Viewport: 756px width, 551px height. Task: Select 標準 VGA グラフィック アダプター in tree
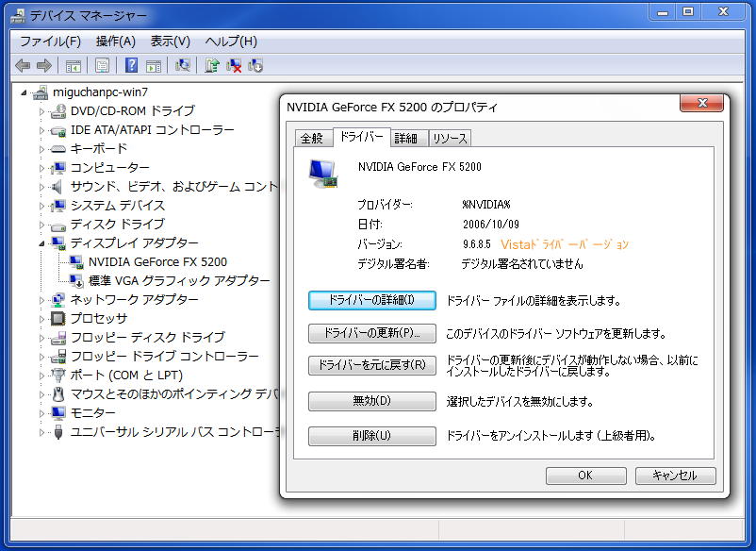click(x=179, y=281)
